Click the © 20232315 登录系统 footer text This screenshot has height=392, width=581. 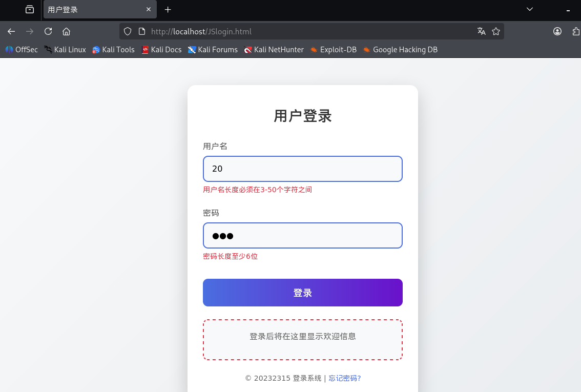(x=283, y=378)
